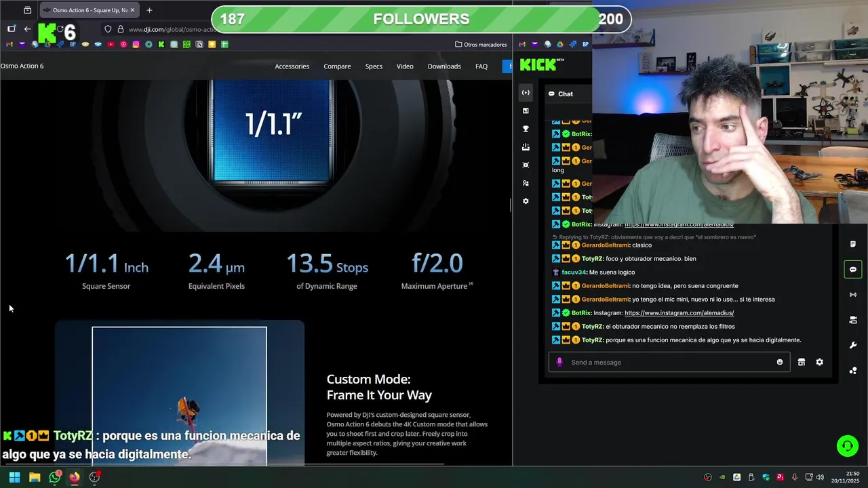Viewport: 868px width, 488px height.
Task: Open broadcast signal icon in right sidebar
Action: (x=853, y=295)
